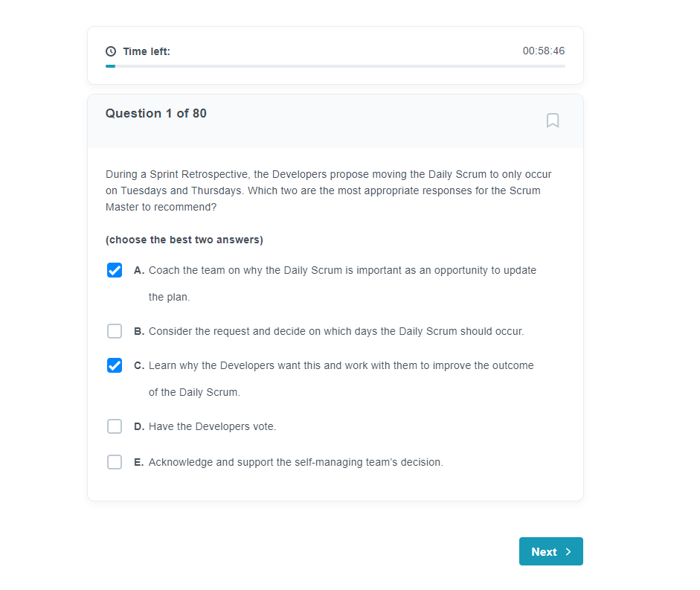The height and width of the screenshot is (590, 700).
Task: Click the 00:58:46 countdown timer
Action: [544, 51]
